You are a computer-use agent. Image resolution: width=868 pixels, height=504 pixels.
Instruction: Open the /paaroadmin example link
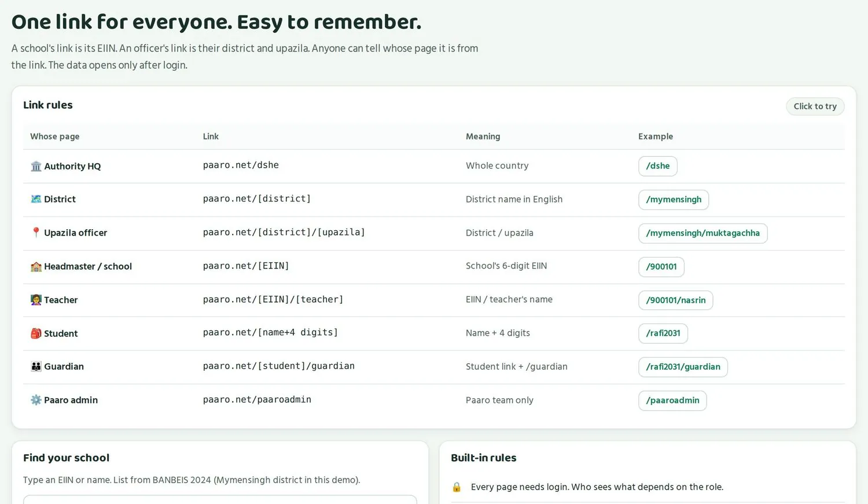click(672, 400)
